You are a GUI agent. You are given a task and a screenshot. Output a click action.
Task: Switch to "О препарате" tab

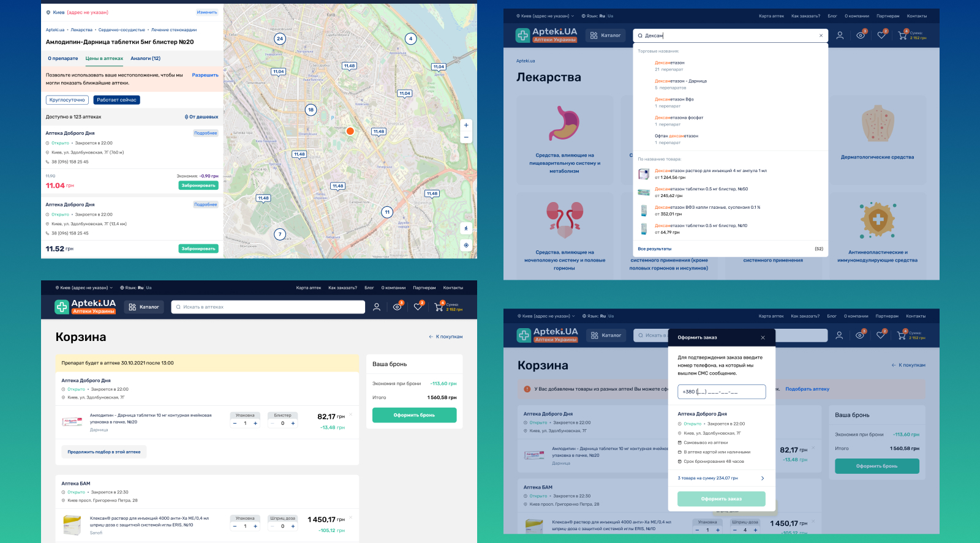point(63,59)
